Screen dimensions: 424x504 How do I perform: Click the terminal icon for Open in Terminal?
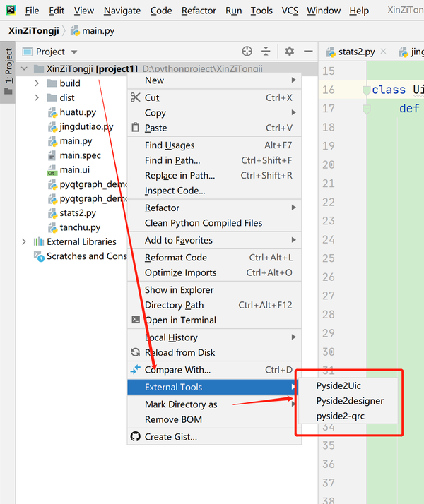[x=136, y=320]
